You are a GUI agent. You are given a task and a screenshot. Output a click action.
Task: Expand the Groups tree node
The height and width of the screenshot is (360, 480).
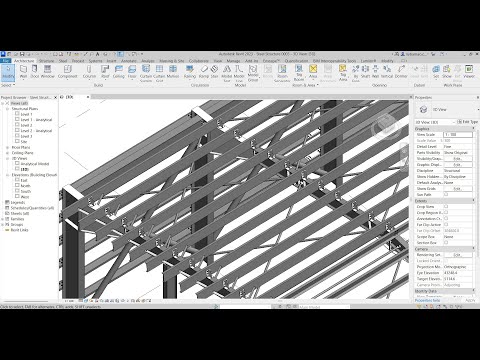(x=3, y=224)
